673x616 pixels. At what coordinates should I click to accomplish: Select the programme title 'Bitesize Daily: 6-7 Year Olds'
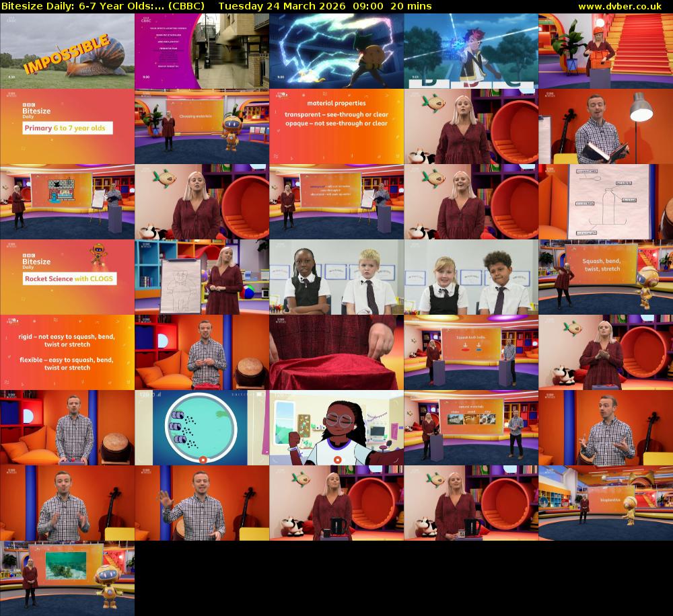[x=82, y=6]
